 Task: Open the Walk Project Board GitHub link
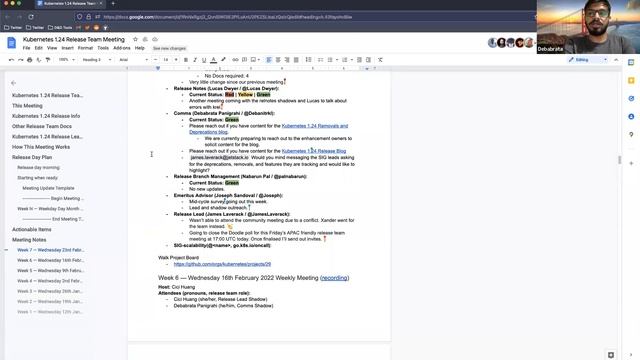pos(222,264)
